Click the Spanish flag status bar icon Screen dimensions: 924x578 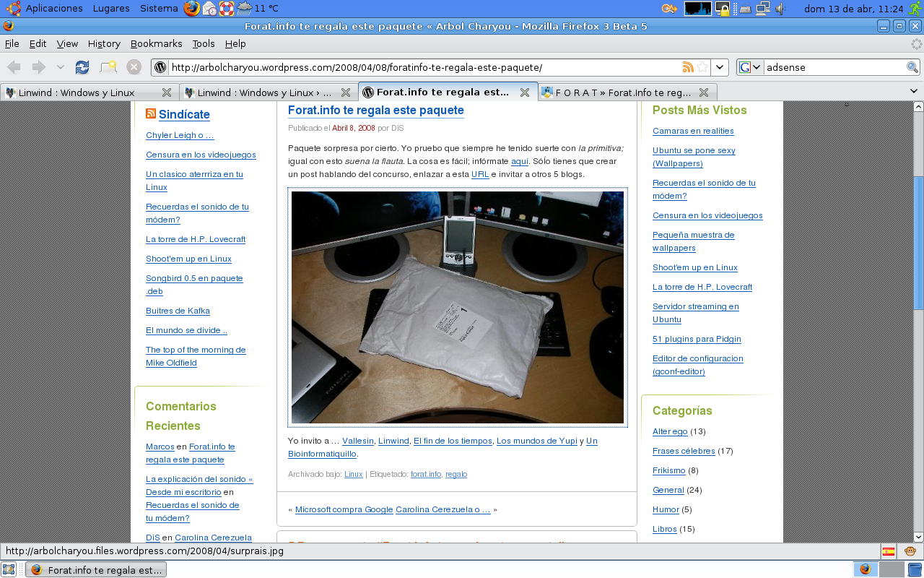[x=889, y=551]
